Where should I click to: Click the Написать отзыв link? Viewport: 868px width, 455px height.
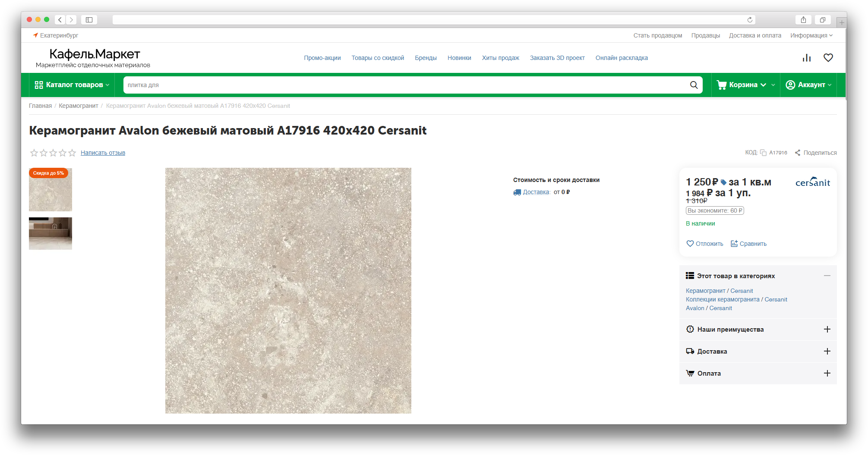[x=103, y=153]
